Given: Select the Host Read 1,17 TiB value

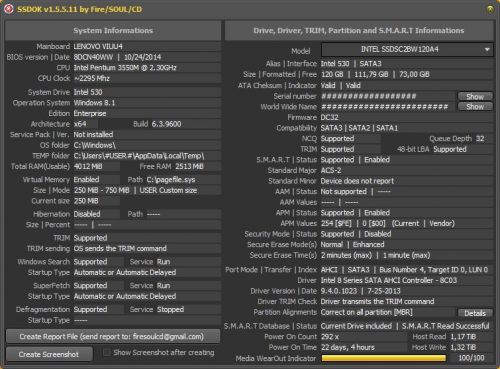Looking at the screenshot, I should [463, 337].
